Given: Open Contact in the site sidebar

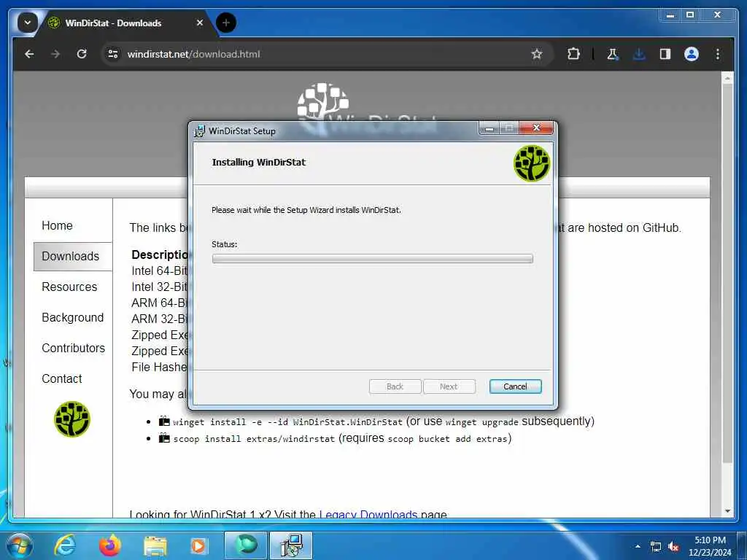Looking at the screenshot, I should (x=62, y=378).
